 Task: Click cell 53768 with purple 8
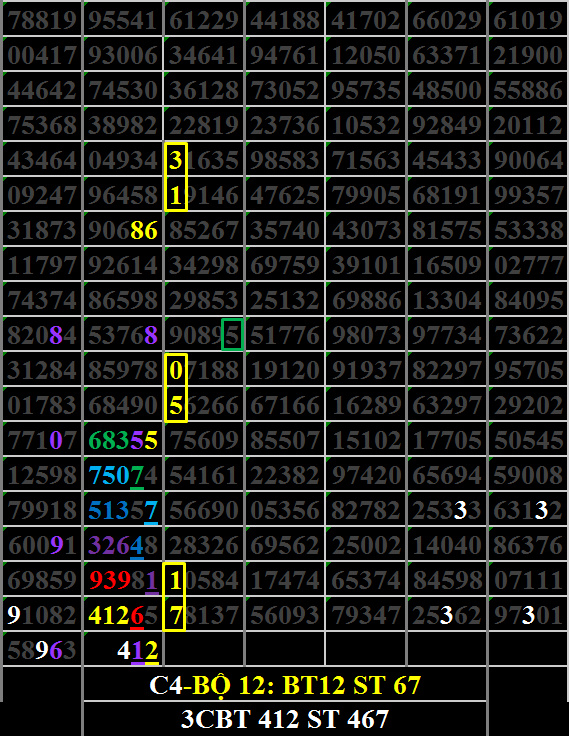(x=123, y=335)
